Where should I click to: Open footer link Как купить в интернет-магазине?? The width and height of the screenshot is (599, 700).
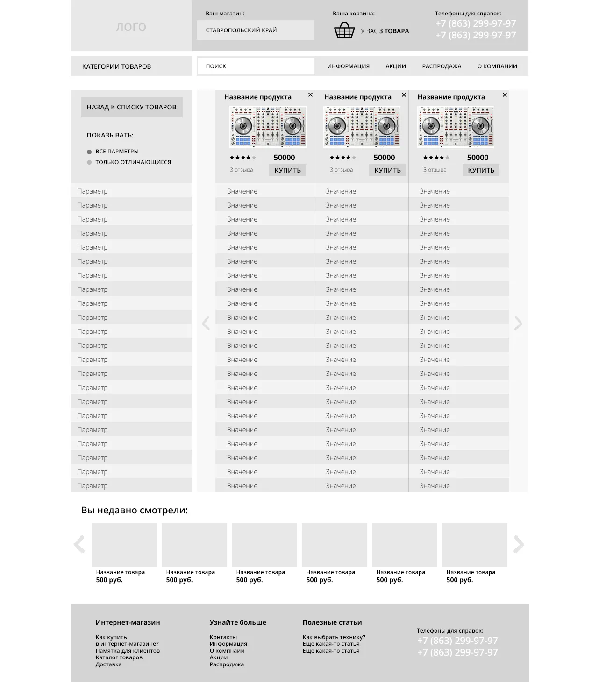127,641
